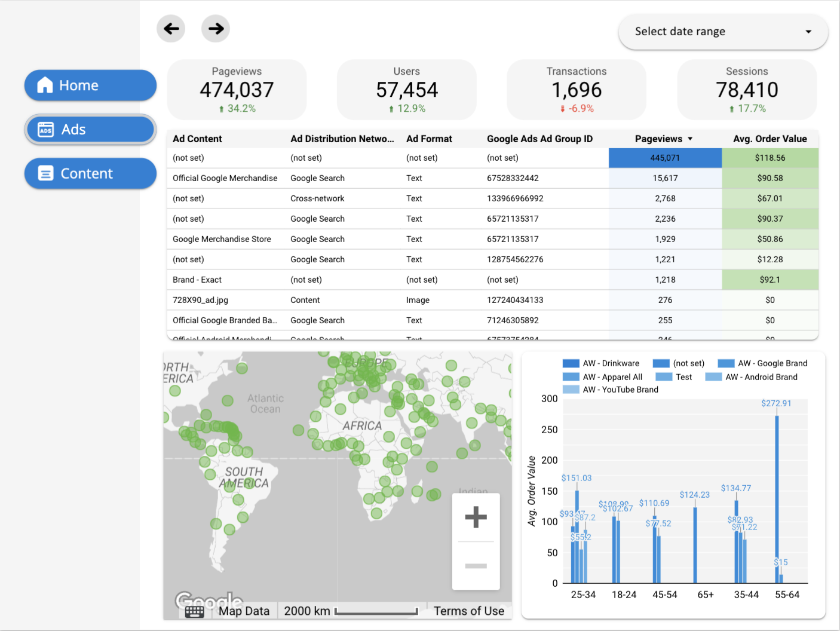Open map keyboard shortcuts icon
The image size is (840, 631).
[x=194, y=611]
